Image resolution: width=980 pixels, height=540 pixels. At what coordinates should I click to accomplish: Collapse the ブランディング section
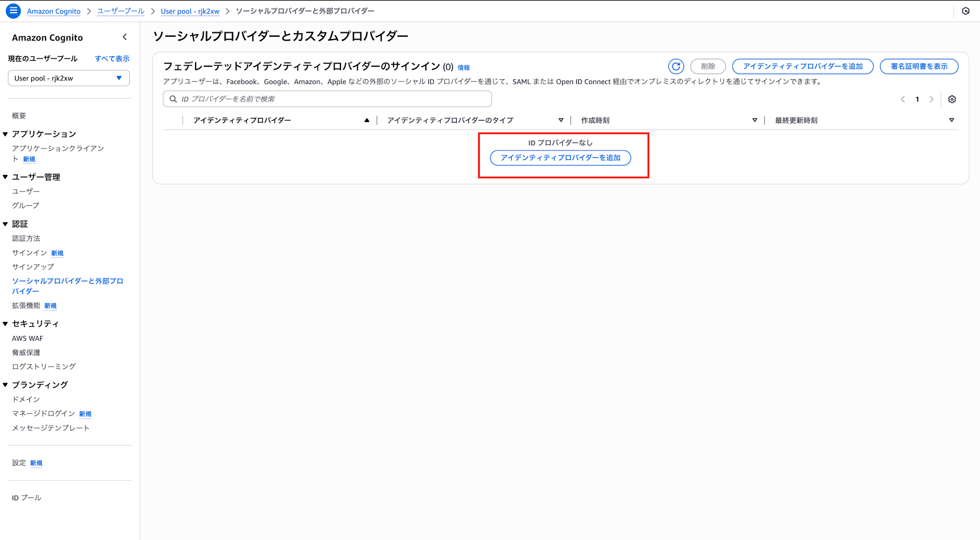tap(5, 385)
